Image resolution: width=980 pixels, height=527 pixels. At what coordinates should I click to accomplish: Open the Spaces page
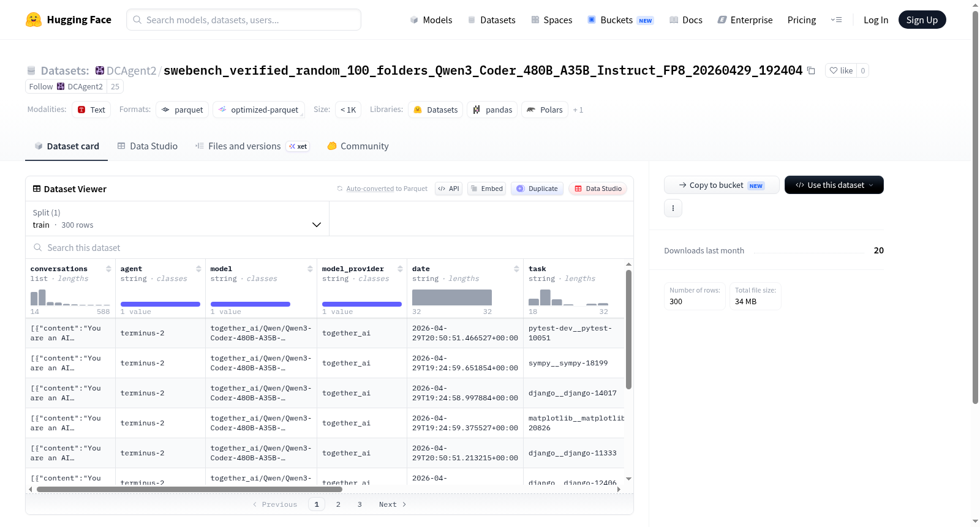coord(552,20)
